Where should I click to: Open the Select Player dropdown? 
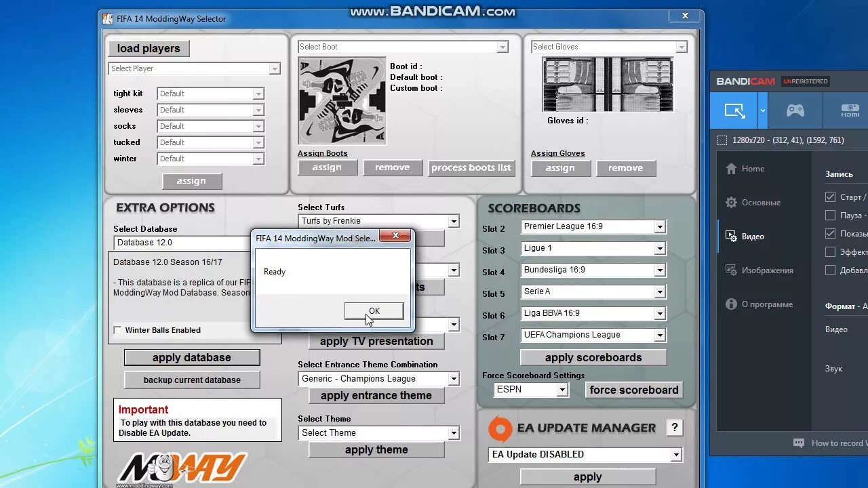click(194, 68)
